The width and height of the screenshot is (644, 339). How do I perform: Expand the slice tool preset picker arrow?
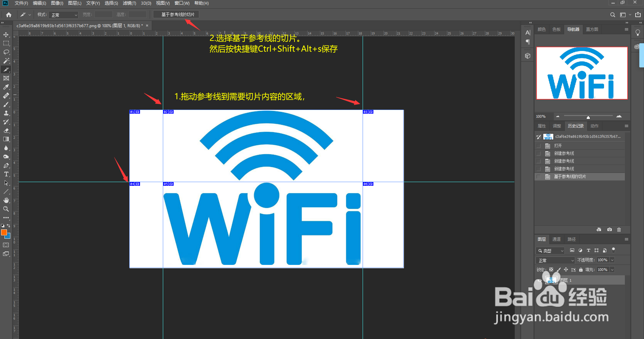30,15
